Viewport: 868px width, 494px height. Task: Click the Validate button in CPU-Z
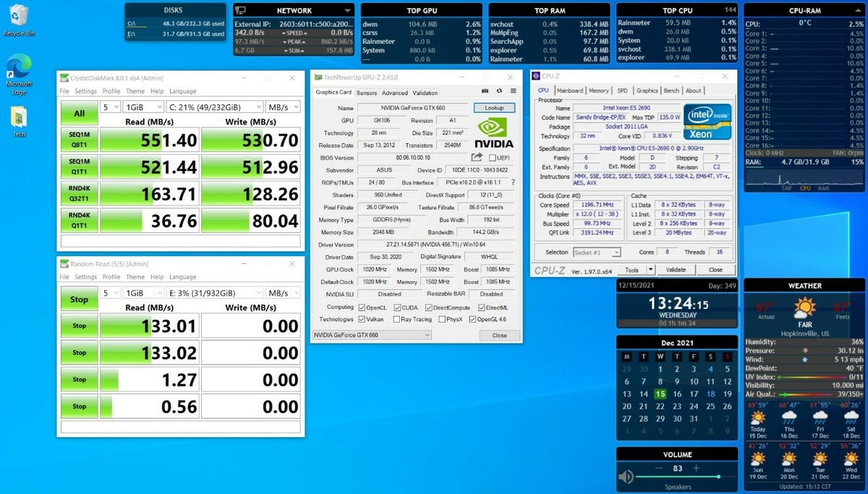[676, 269]
